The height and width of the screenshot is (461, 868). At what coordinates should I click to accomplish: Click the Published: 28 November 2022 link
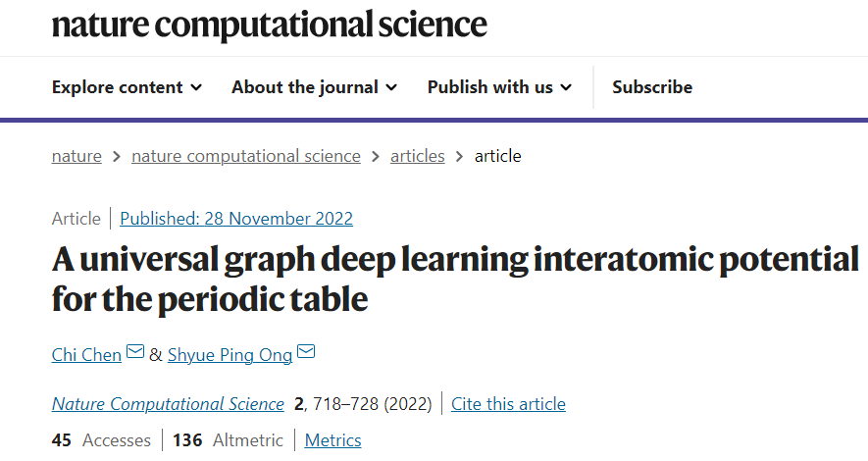(236, 219)
